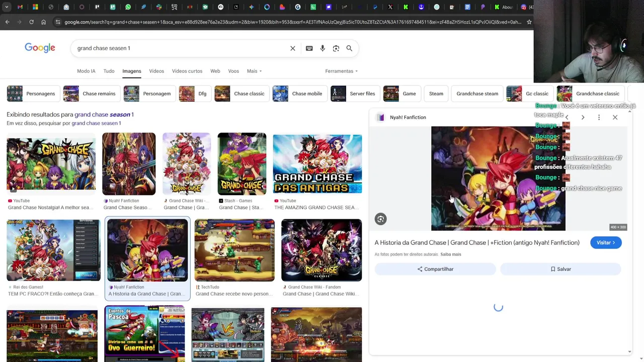Open the Nyah! Fanfiction source header
Image resolution: width=644 pixels, height=362 pixels.
coord(401,117)
